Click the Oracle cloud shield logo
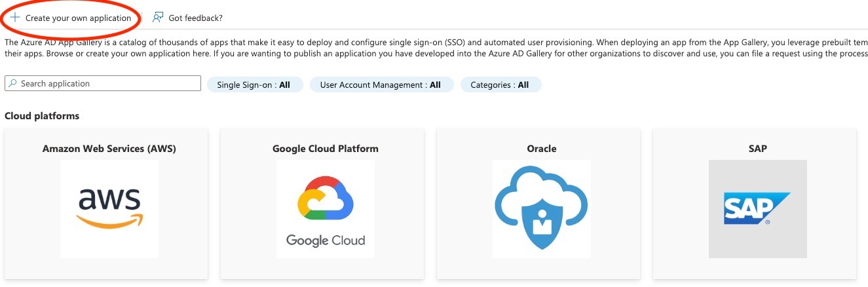This screenshot has width=868, height=287. click(x=542, y=209)
